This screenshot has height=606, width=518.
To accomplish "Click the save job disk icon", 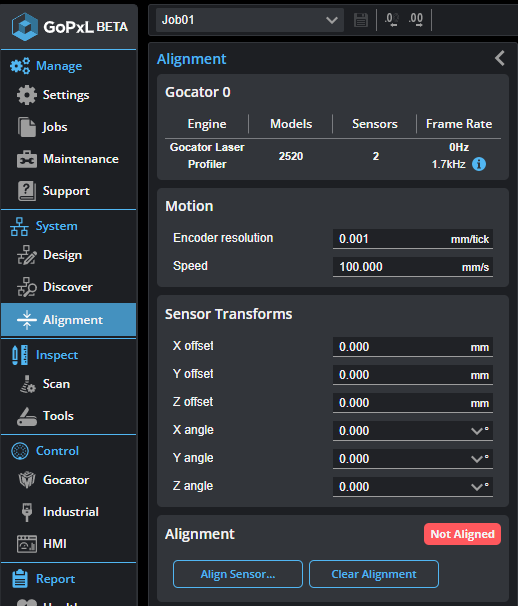I will (361, 20).
